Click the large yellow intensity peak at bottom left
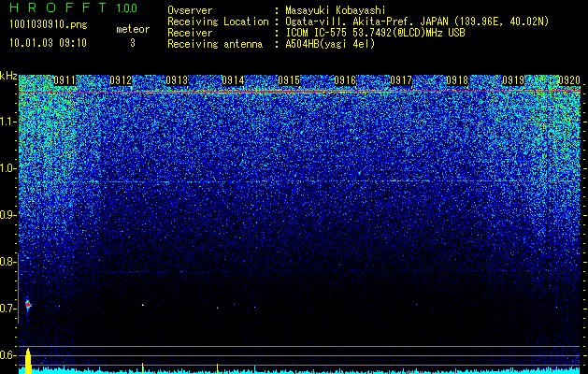The height and width of the screenshot is (374, 588). [28, 361]
